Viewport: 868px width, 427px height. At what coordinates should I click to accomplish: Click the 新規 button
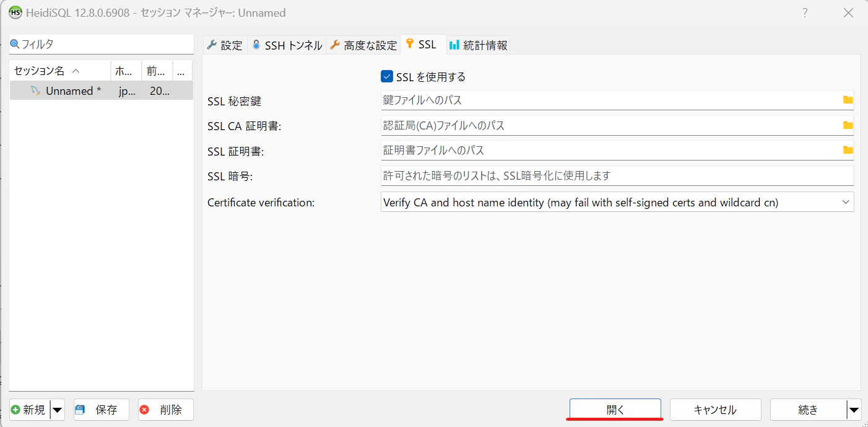coord(30,410)
